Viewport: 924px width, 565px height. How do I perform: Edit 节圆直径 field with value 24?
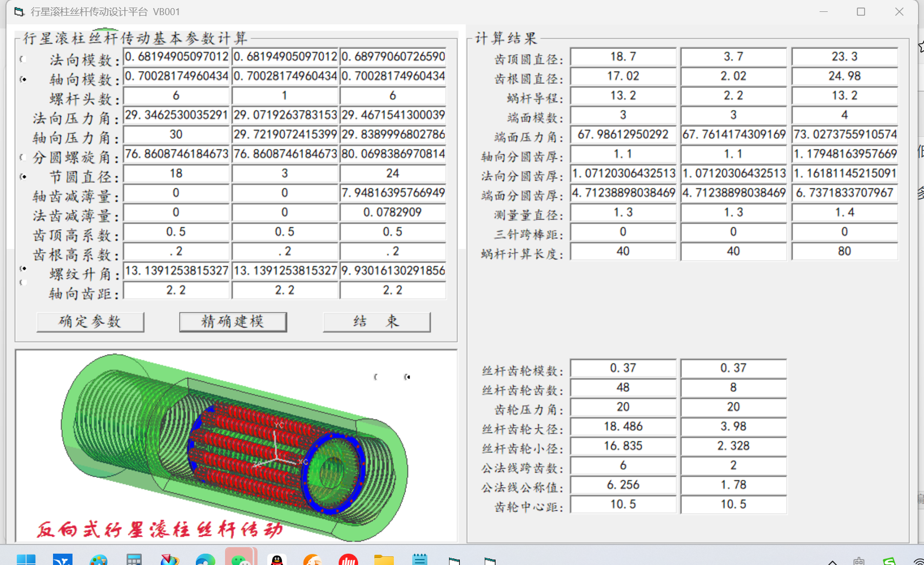pos(393,173)
